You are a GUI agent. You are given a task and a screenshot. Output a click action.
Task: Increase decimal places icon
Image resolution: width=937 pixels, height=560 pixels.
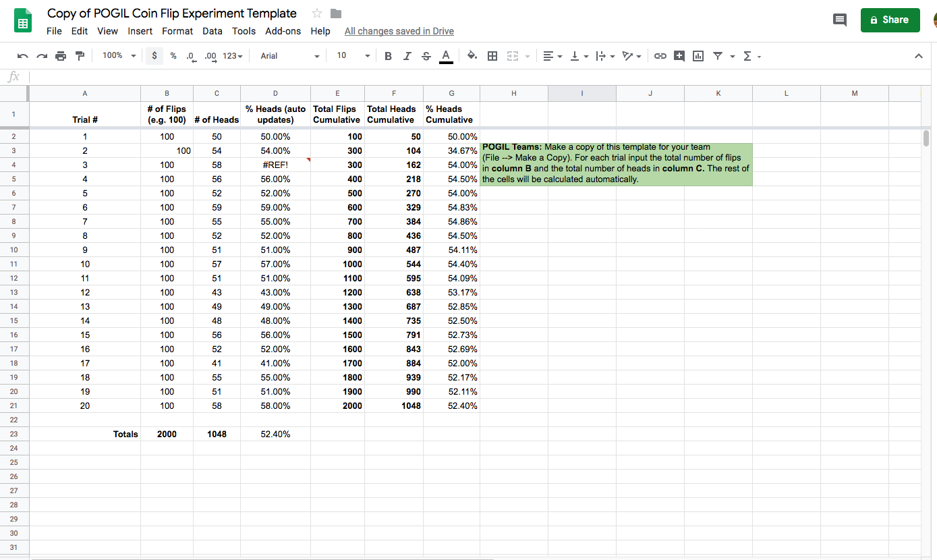(x=210, y=56)
